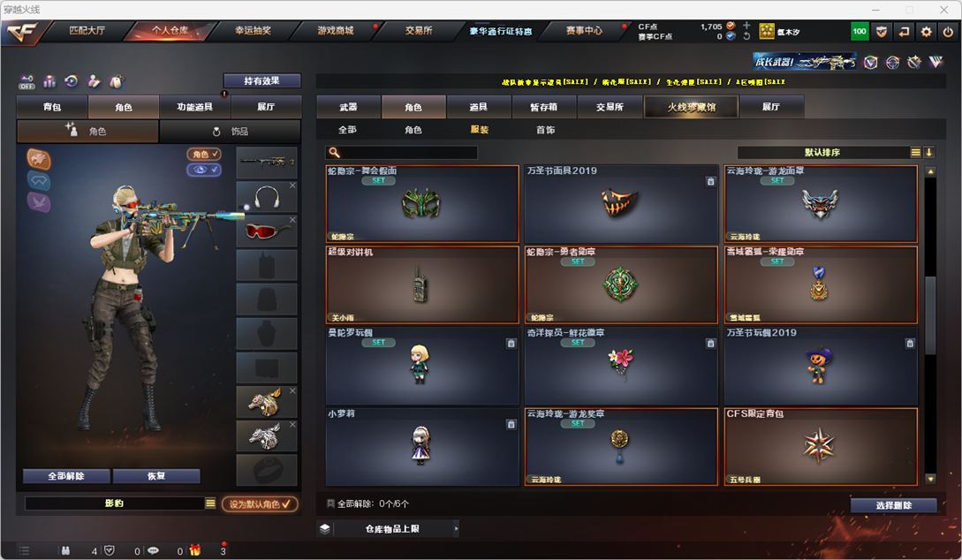This screenshot has height=560, width=962.
Task: Open character list menu beside 影豹
Action: tap(210, 503)
